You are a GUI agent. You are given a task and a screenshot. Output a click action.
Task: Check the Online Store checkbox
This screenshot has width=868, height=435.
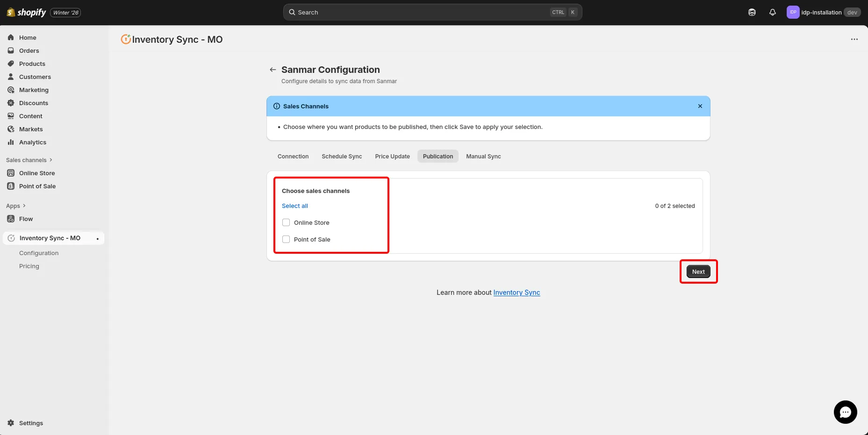click(286, 222)
